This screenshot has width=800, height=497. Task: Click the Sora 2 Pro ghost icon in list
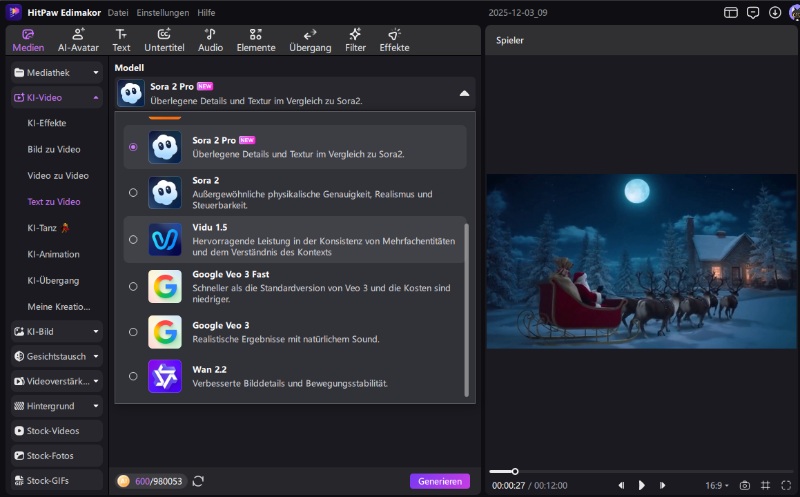click(x=165, y=147)
